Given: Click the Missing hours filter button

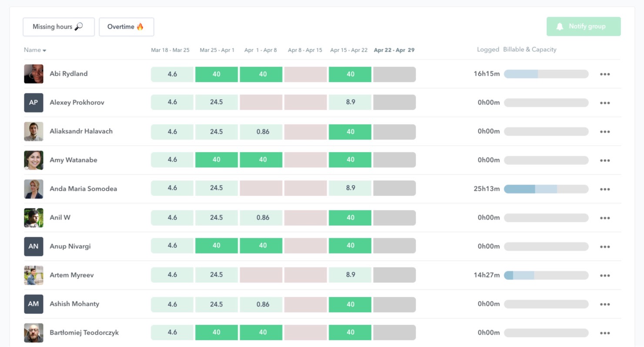Looking at the screenshot, I should coord(59,27).
